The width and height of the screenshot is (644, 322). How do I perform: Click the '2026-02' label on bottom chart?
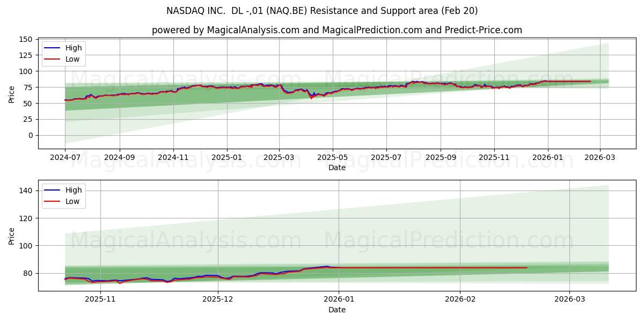(461, 301)
